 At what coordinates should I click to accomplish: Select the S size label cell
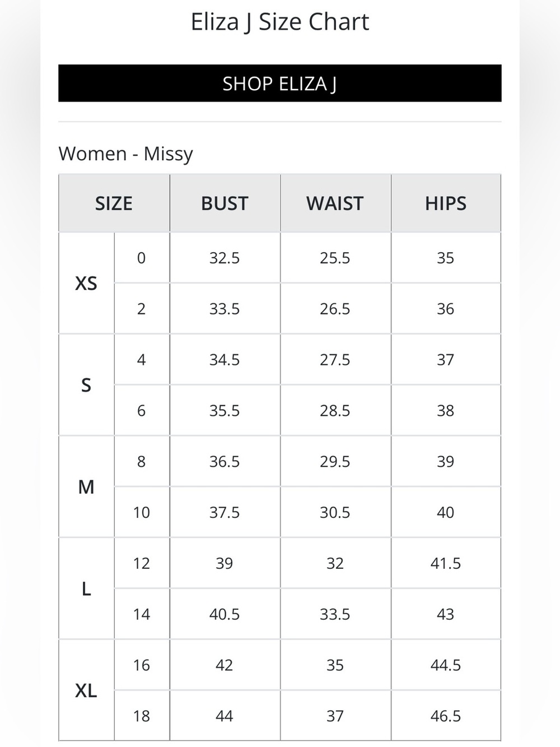click(86, 385)
